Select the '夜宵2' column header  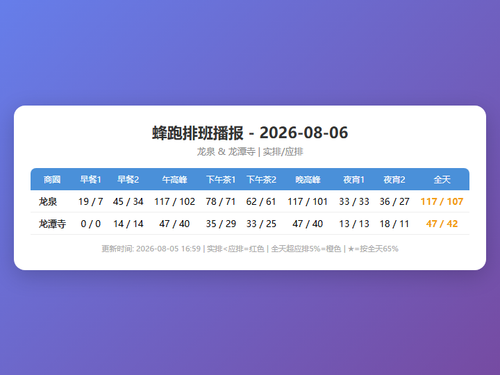[394, 180]
